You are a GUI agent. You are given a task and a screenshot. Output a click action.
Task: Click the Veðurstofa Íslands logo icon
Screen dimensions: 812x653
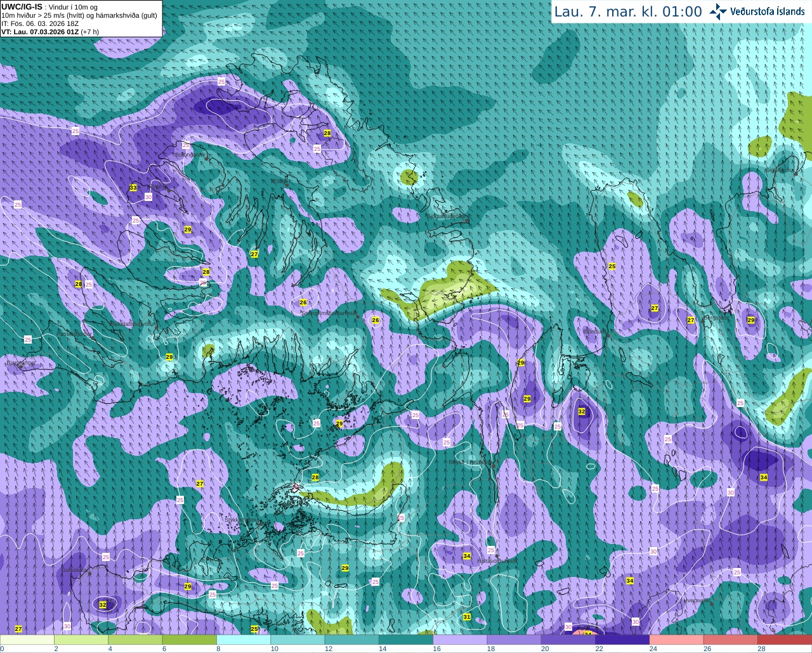[x=718, y=11]
